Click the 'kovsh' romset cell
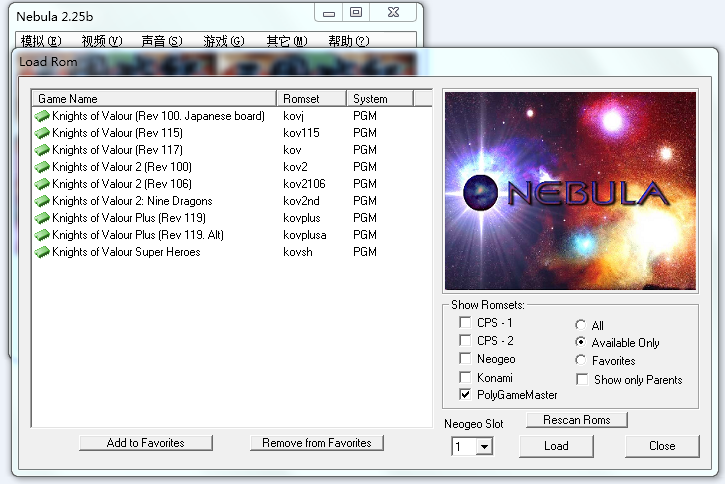This screenshot has height=484, width=725. [298, 252]
